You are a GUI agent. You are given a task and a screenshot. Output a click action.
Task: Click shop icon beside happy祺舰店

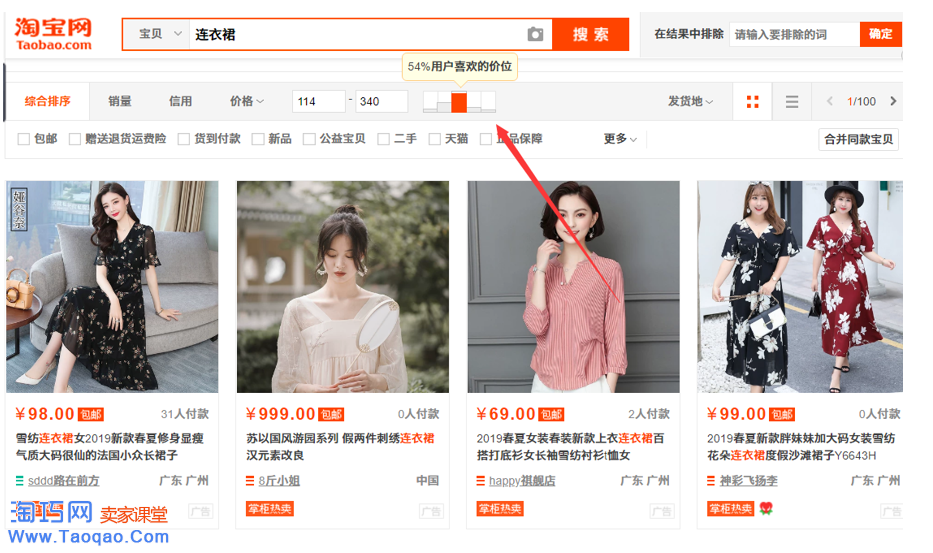(481, 480)
